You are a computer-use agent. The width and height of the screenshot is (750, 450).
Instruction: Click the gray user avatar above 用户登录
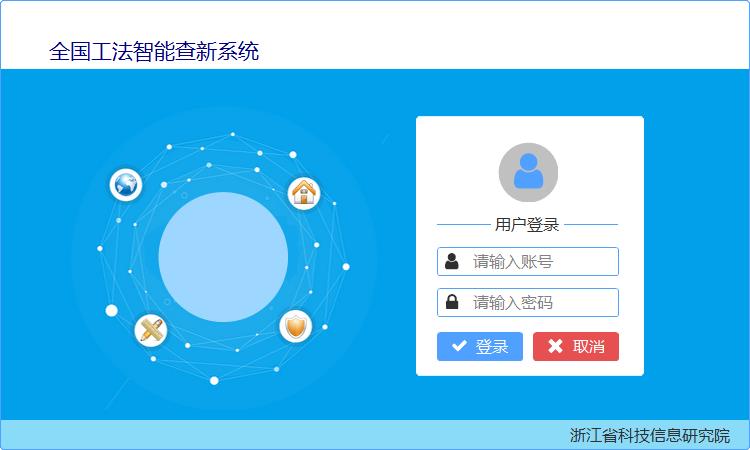click(528, 172)
